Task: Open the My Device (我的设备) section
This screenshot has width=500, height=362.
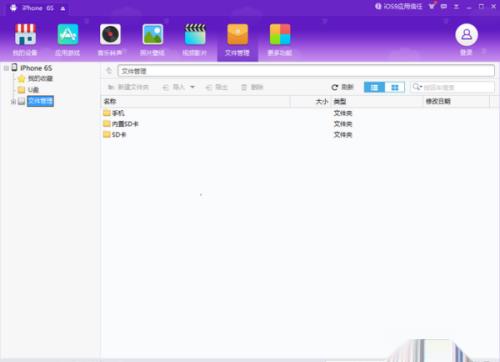Action: (25, 39)
